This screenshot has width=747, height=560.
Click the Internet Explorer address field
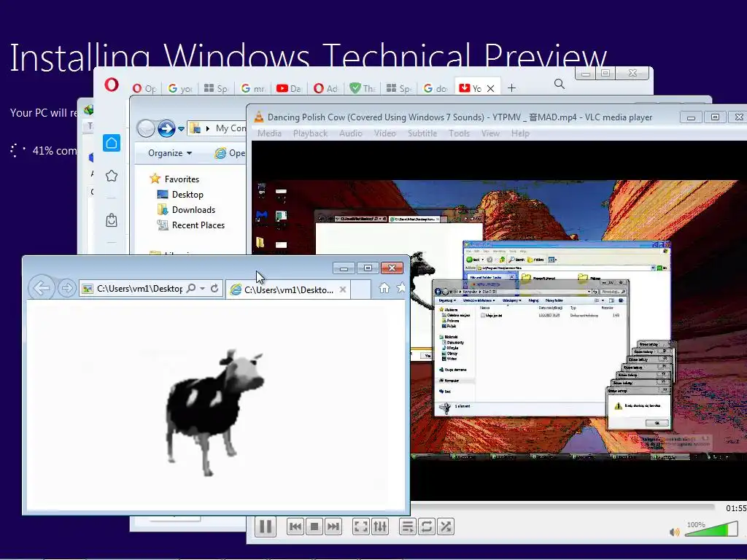coord(139,289)
